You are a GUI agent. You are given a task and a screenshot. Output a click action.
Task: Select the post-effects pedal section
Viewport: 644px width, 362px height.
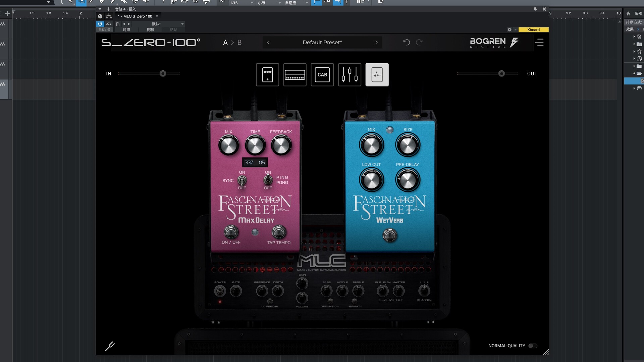tap(377, 75)
